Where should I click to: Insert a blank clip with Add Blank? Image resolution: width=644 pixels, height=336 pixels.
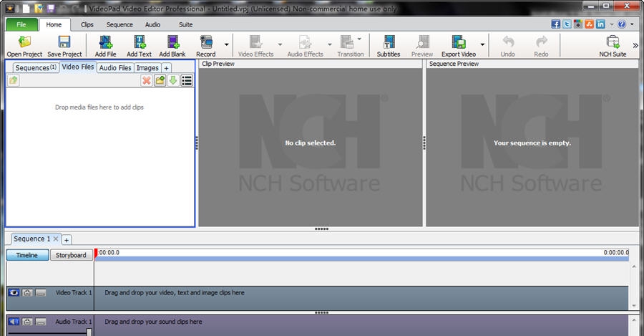click(x=172, y=46)
